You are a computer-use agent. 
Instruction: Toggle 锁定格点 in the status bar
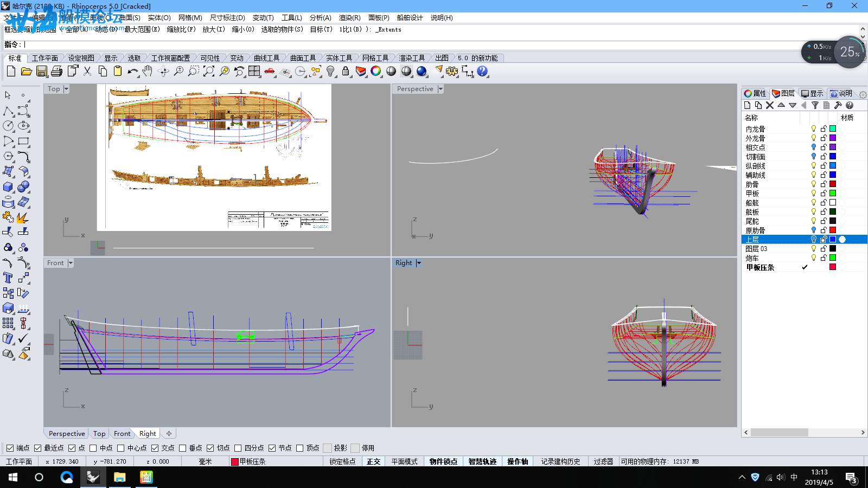(x=342, y=461)
